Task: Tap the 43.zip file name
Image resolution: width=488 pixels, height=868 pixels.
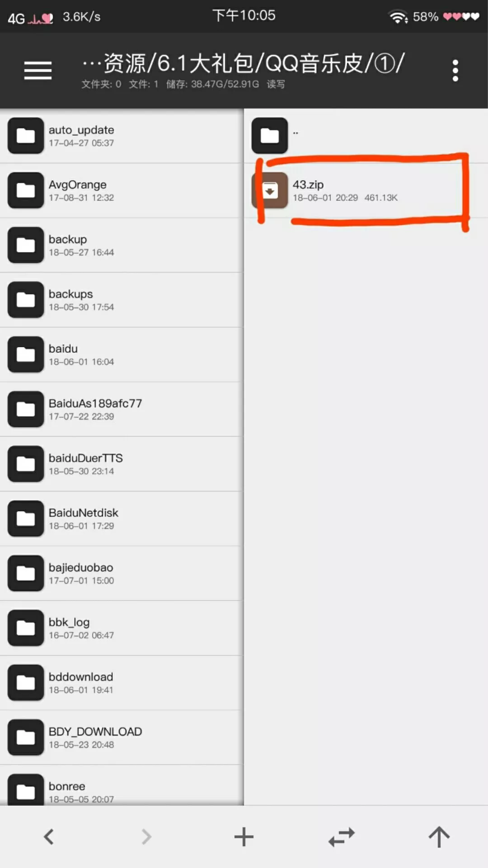Action: [x=308, y=184]
